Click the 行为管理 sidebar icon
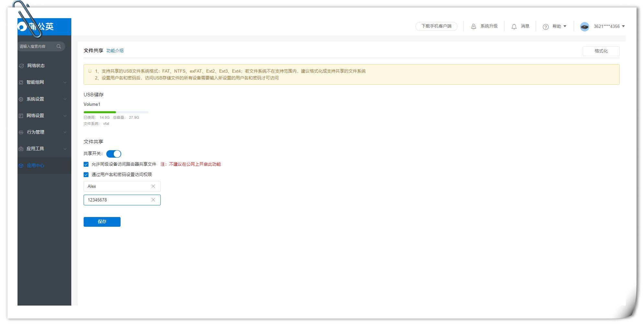Image resolution: width=644 pixels, height=326 pixels. 21,132
